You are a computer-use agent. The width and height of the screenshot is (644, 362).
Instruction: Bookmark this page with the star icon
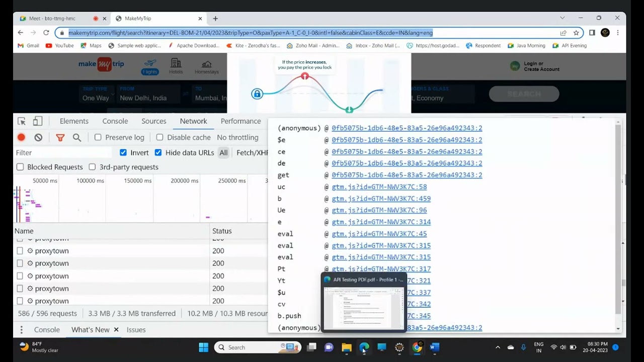pyautogui.click(x=576, y=33)
